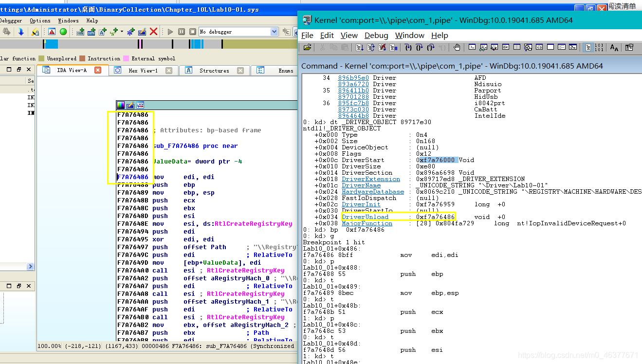This screenshot has height=364, width=642.
Task: Click the DriverExtension link in WinDbg output
Action: pyautogui.click(x=371, y=179)
